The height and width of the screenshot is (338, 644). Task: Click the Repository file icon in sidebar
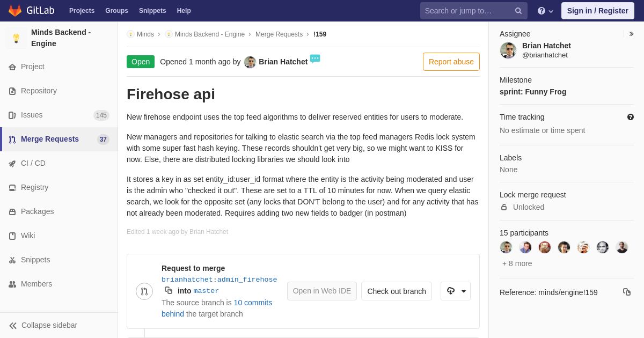(12, 91)
